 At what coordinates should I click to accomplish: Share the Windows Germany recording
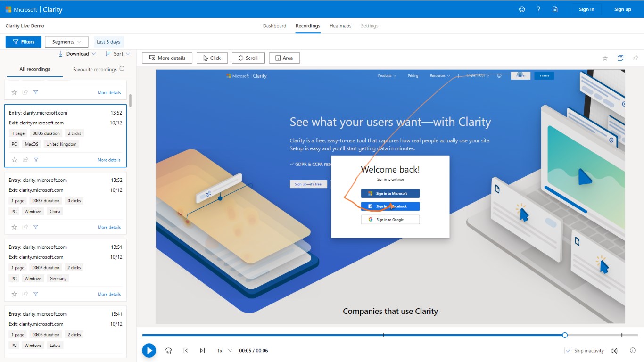coord(25,294)
